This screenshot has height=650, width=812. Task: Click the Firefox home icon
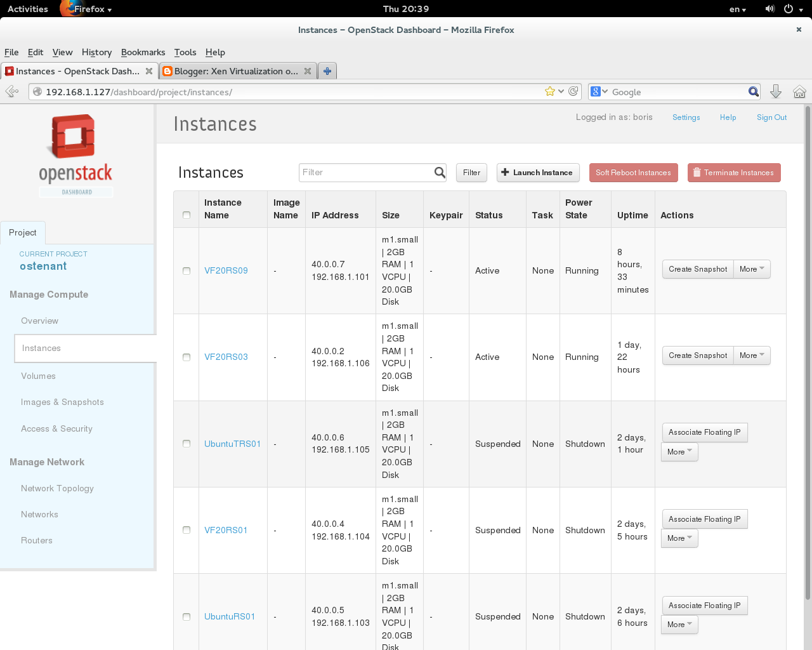tap(799, 91)
